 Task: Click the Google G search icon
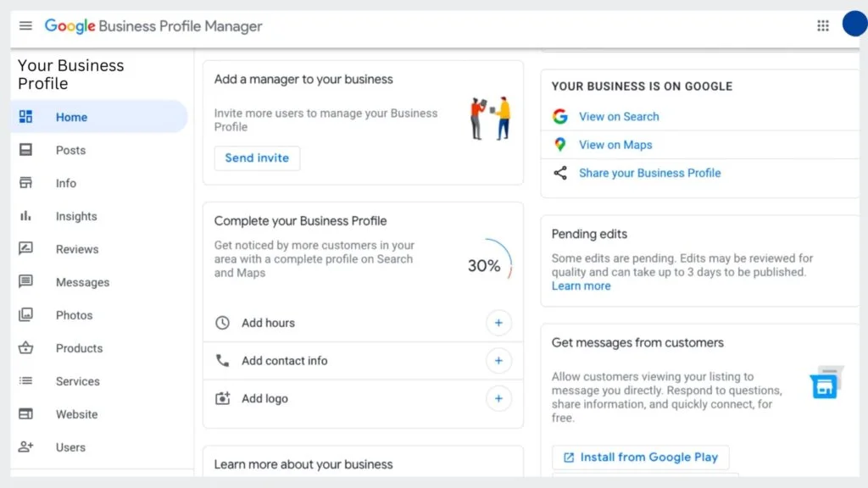[560, 116]
